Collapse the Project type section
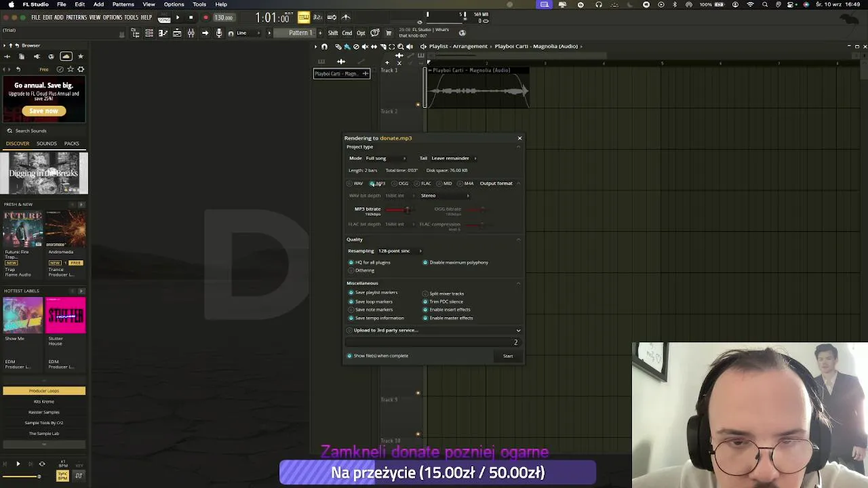The width and height of the screenshot is (868, 488). 519,147
